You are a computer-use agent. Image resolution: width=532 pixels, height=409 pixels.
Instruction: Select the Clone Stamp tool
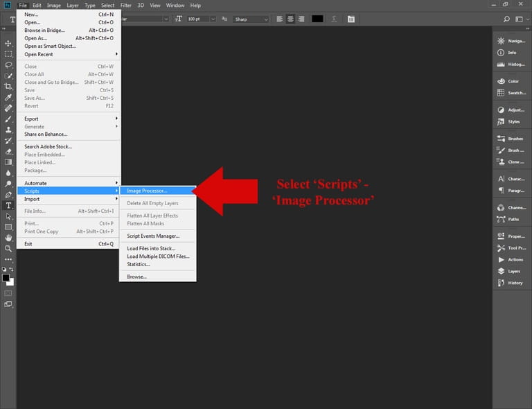click(x=8, y=130)
